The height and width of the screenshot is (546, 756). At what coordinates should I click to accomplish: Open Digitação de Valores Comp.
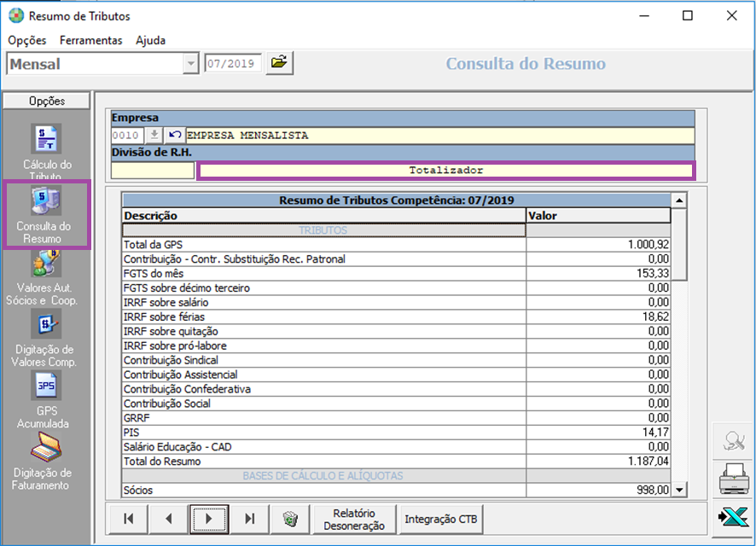pos(46,339)
